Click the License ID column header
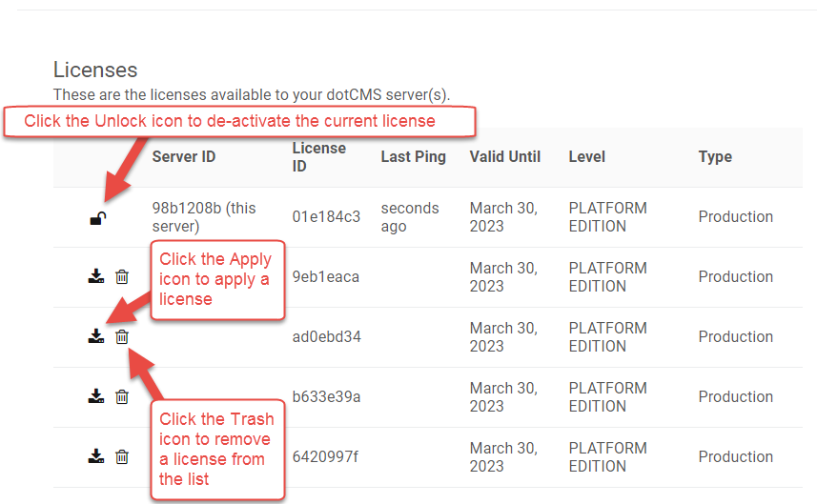The width and height of the screenshot is (817, 504). point(318,157)
